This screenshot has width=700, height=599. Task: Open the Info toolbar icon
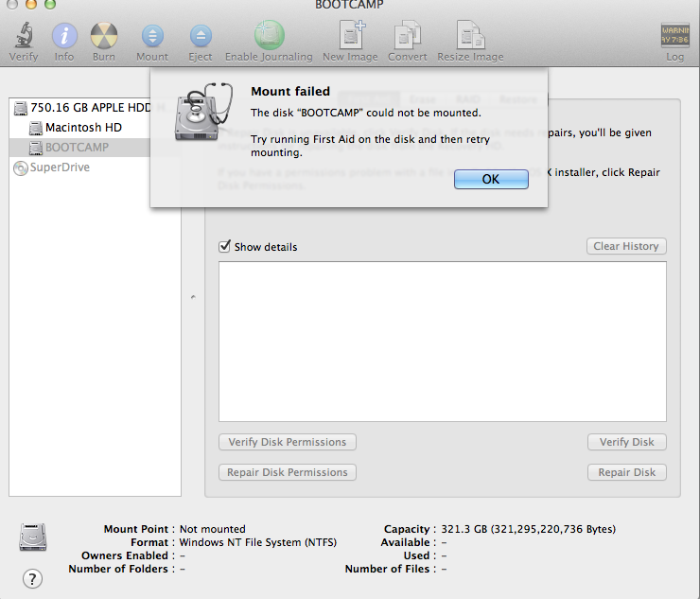(64, 36)
